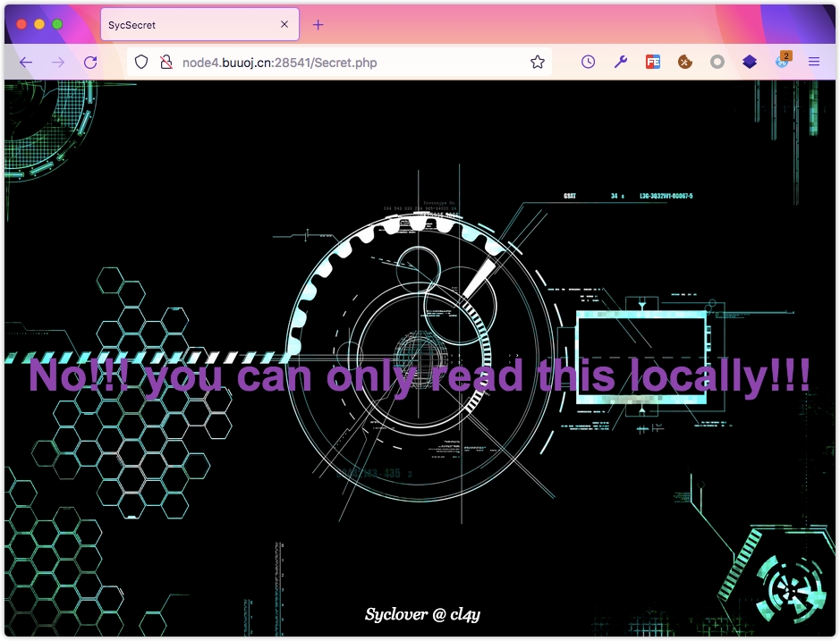This screenshot has width=840, height=641.
Task: Click the gray circle extension icon
Action: (x=717, y=62)
